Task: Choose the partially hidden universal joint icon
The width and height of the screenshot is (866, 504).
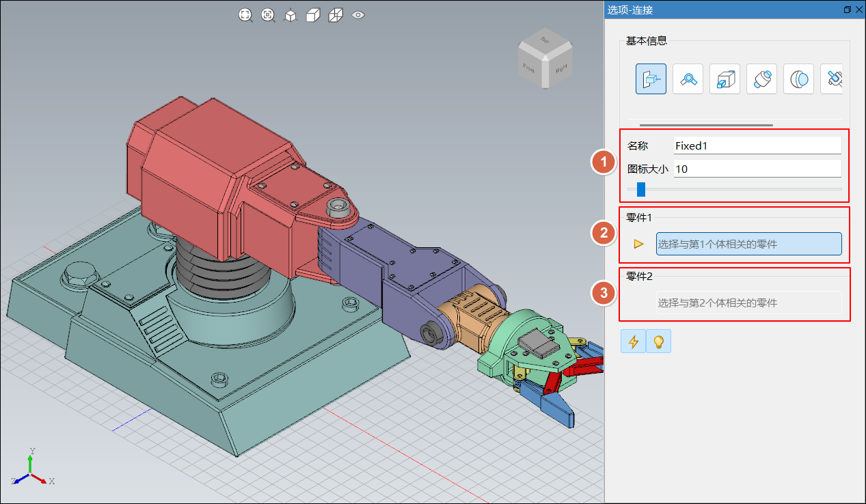Action: (832, 79)
